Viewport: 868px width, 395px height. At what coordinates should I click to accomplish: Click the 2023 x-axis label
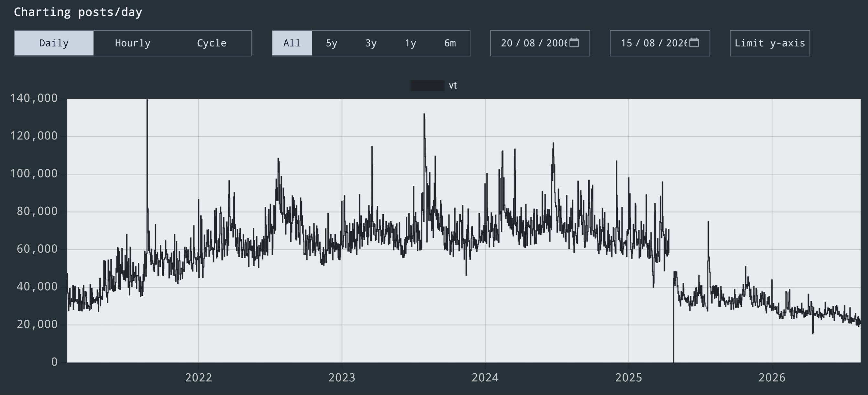click(342, 378)
